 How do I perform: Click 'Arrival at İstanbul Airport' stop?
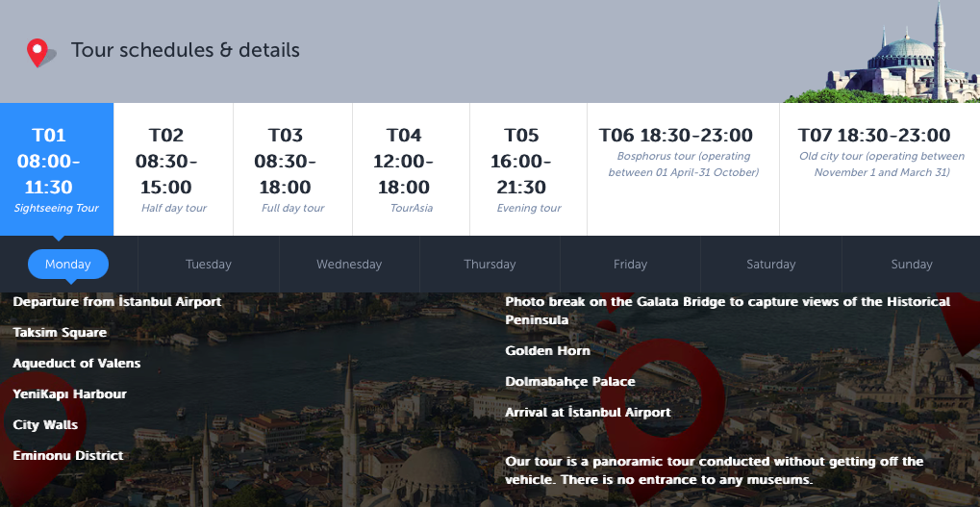tap(588, 412)
